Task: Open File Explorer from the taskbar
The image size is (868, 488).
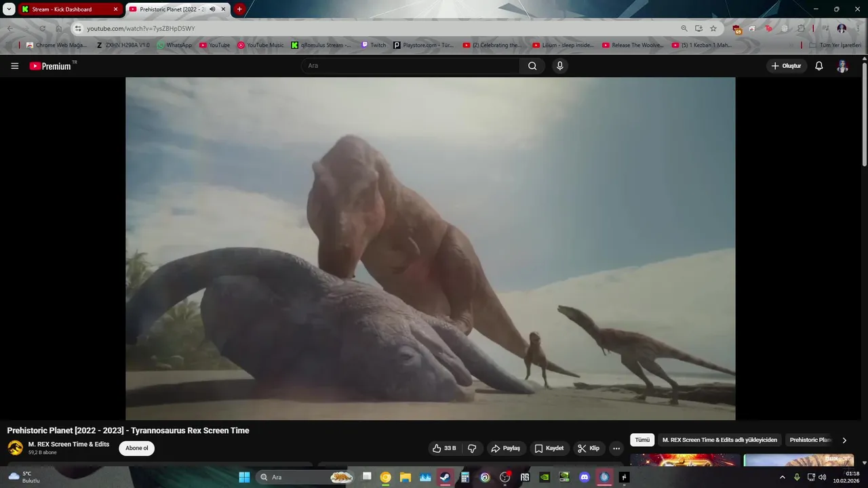Action: tap(406, 477)
